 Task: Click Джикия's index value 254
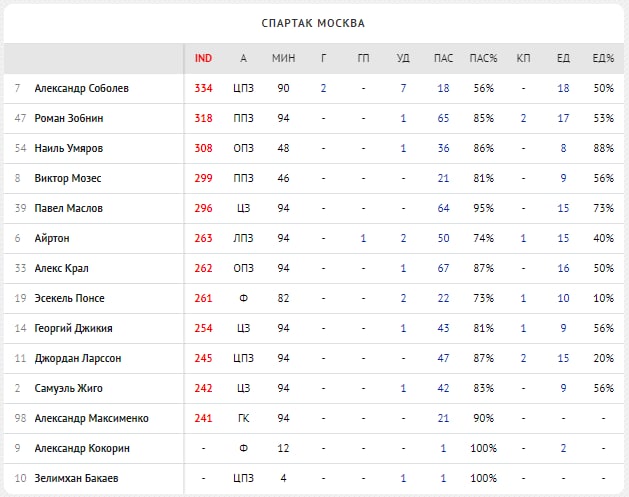click(x=203, y=328)
